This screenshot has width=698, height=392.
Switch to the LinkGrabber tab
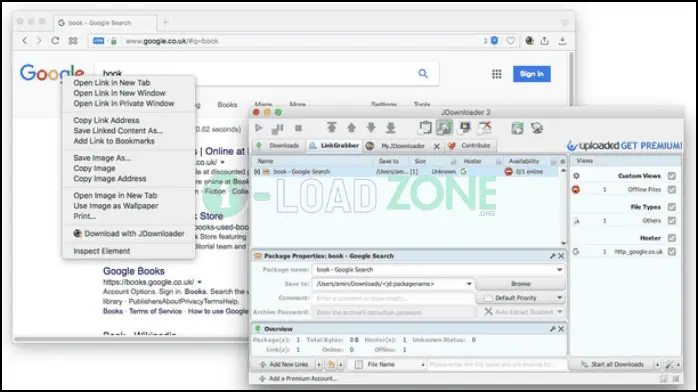click(x=334, y=145)
